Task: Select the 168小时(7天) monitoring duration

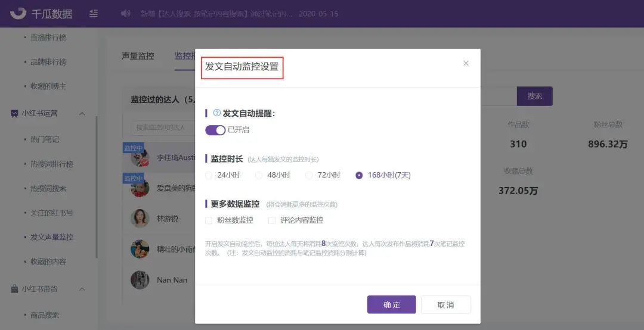Action: tap(359, 175)
